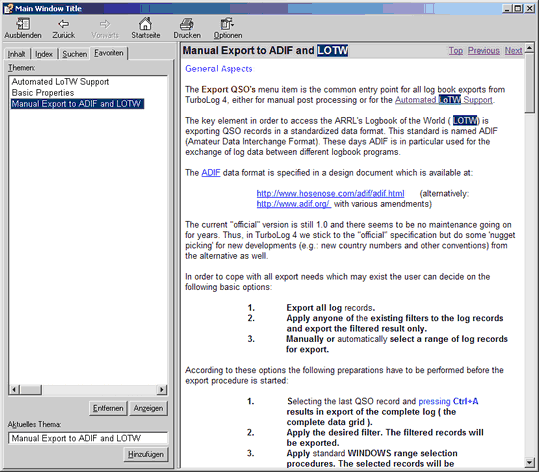Click the topics list left scroll arrow
Screen dimensions: 539x472
pos(14,390)
